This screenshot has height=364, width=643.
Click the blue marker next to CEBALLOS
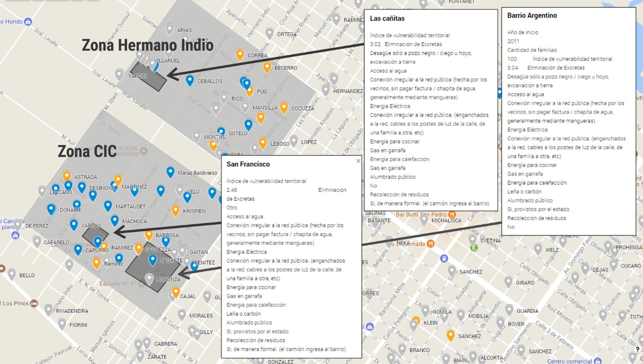(190, 80)
